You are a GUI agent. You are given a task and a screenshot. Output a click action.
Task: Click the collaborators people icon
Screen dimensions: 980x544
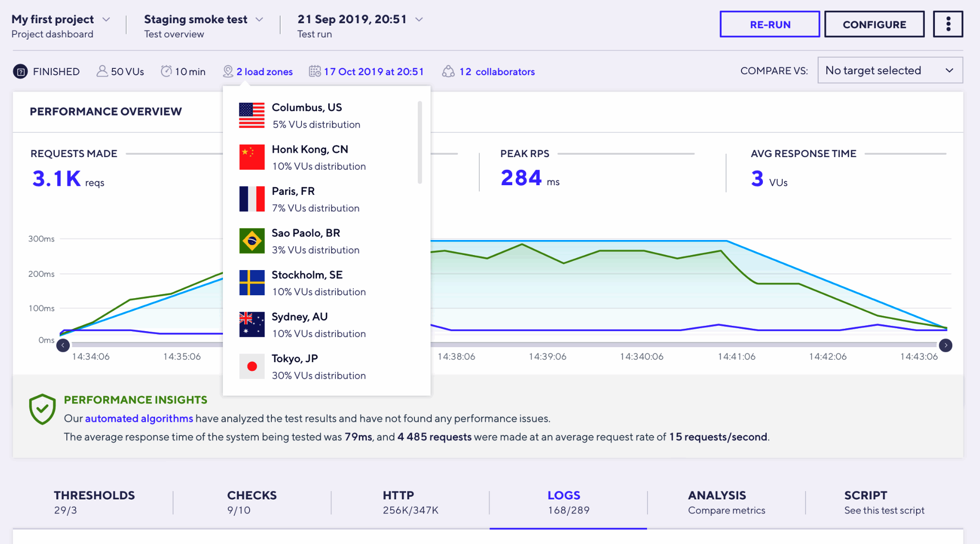coord(448,72)
